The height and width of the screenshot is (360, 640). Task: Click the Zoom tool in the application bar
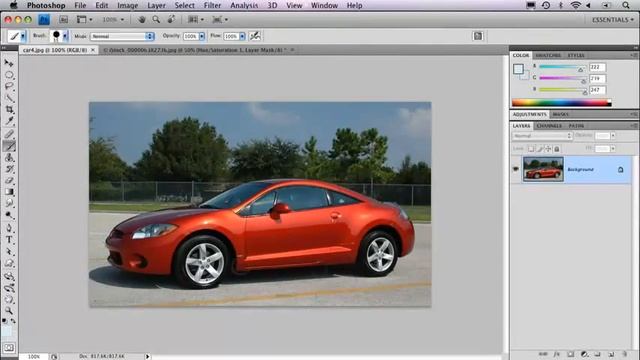click(156, 19)
